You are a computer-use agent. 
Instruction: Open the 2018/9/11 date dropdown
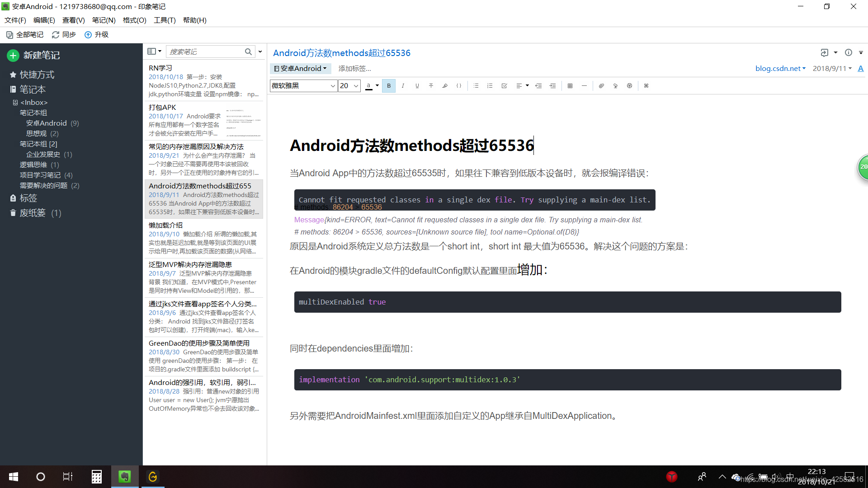832,69
